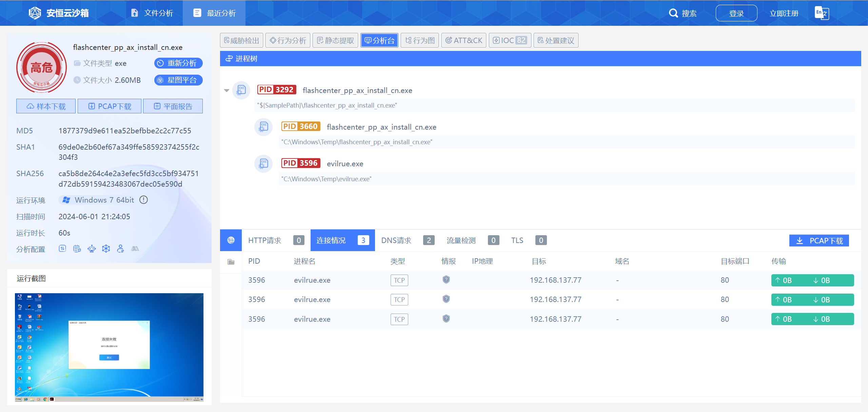Image resolution: width=868 pixels, height=412 pixels.
Task: Collapse the PID 3292 process tree node
Action: [226, 90]
